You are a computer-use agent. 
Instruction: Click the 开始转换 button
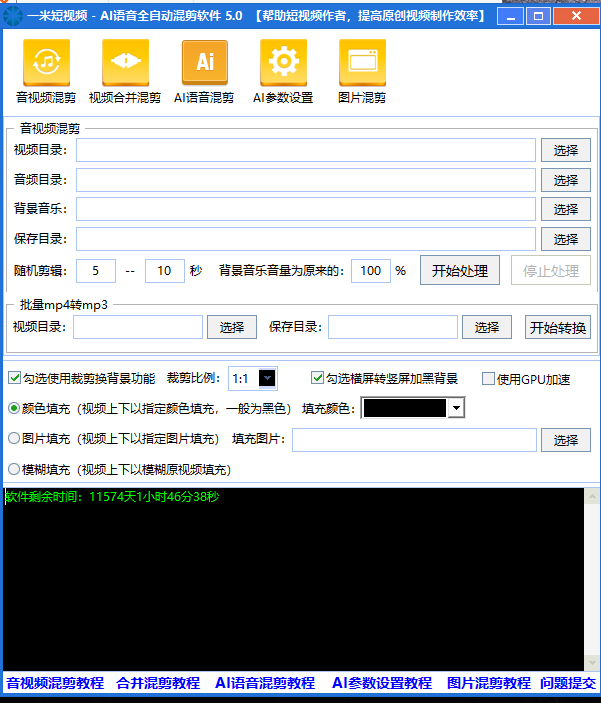click(558, 327)
